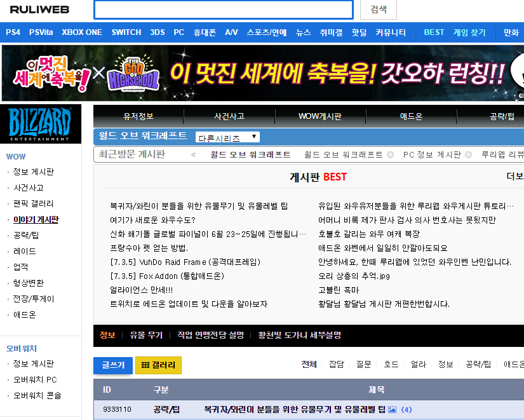Open 오버워치 PC in the sidebar

(35, 380)
